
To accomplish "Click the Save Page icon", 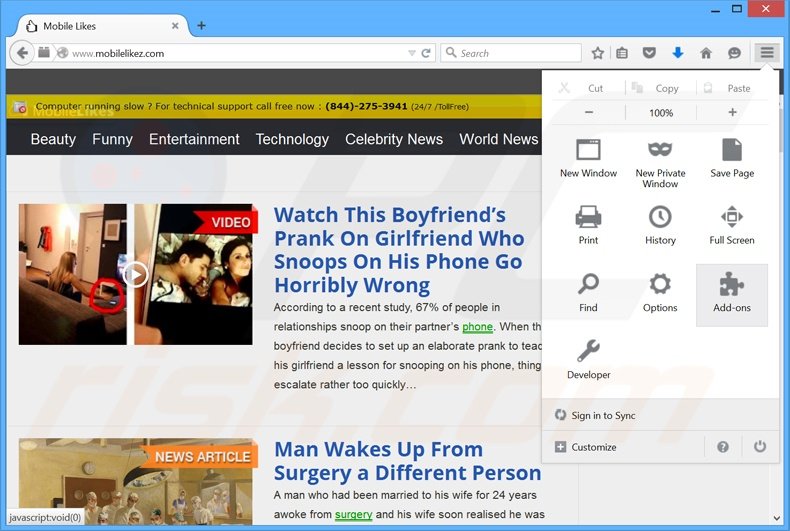I will [x=732, y=158].
